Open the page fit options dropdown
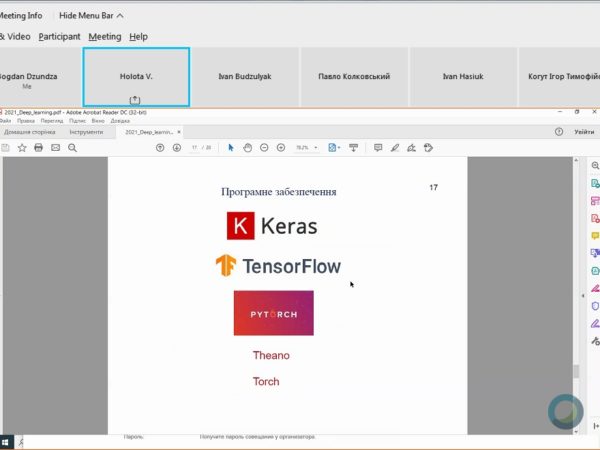 point(335,147)
